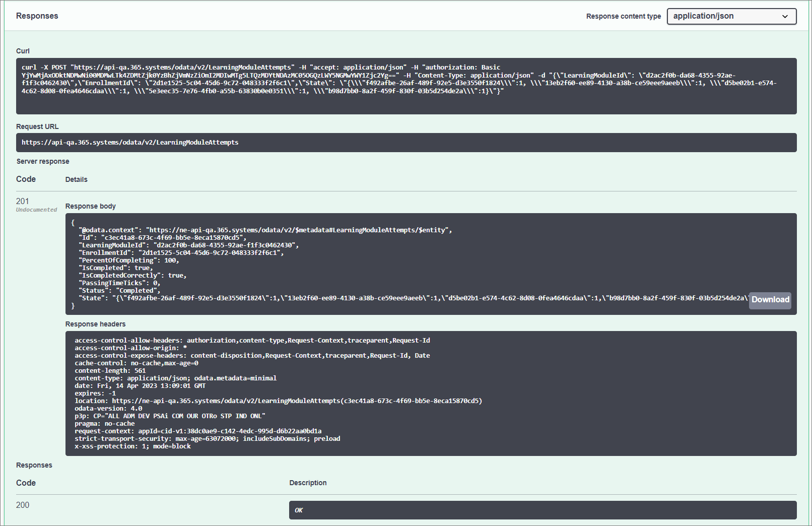Click the Request URL value box

click(405, 143)
